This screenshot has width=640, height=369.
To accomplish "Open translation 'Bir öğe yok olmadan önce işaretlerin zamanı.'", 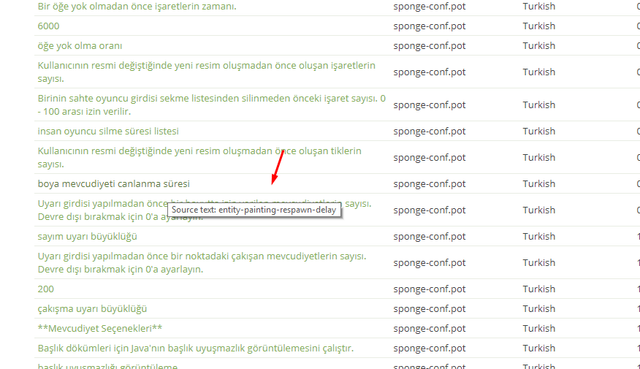I will click(x=137, y=7).
